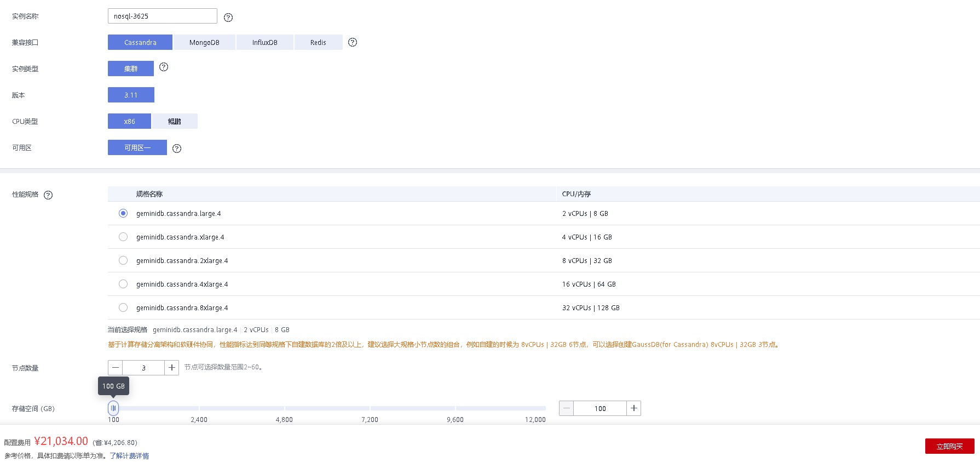
Task: Increase storage space with plus button
Action: (634, 408)
